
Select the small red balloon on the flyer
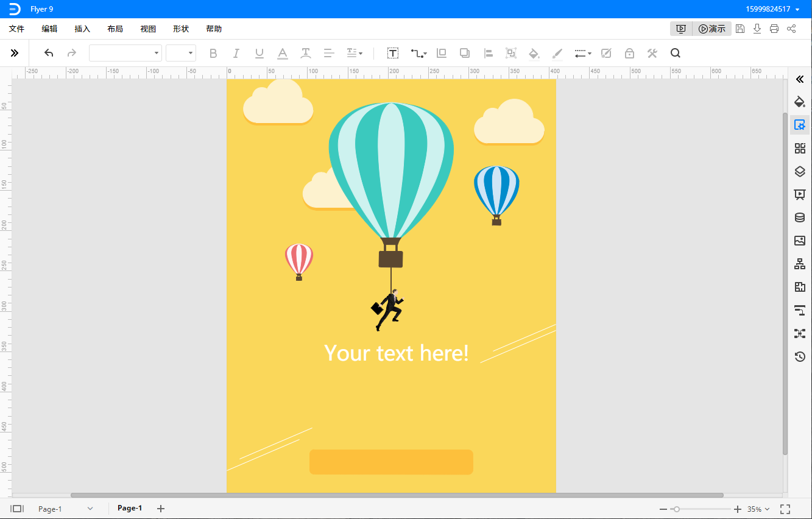pyautogui.click(x=299, y=262)
